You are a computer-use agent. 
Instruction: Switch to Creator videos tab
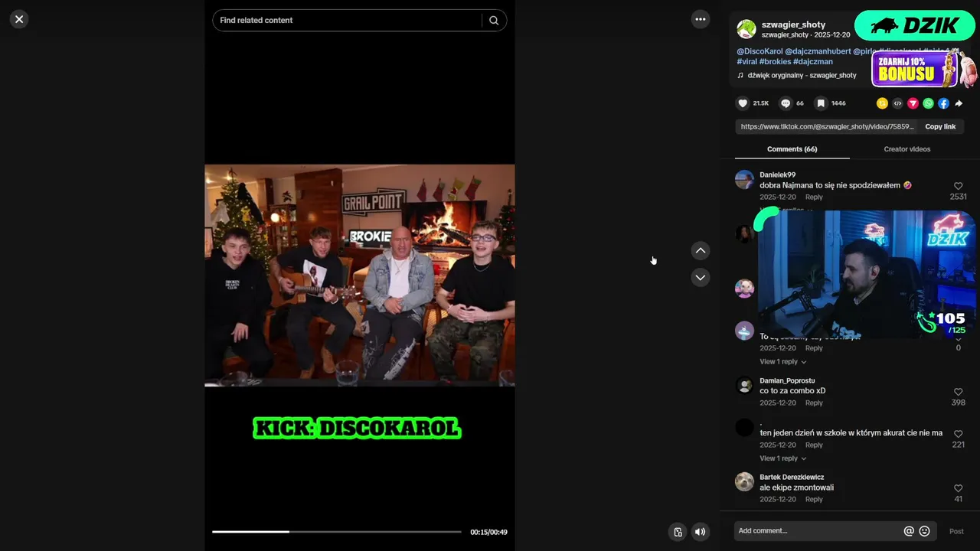coord(906,149)
